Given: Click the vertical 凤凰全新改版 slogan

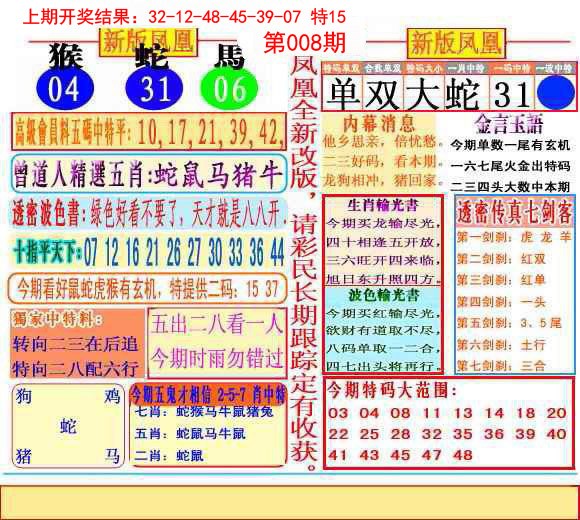Looking at the screenshot, I should [x=304, y=263].
